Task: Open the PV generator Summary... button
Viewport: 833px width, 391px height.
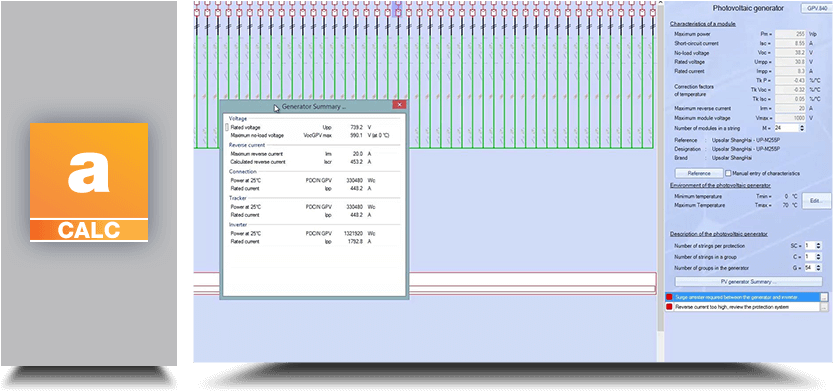Action: (x=748, y=282)
